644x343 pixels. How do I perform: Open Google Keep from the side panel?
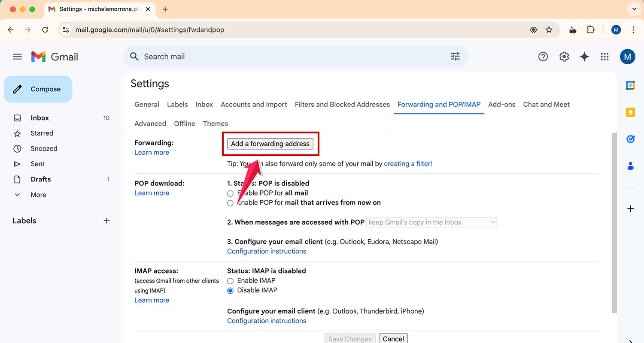point(630,112)
